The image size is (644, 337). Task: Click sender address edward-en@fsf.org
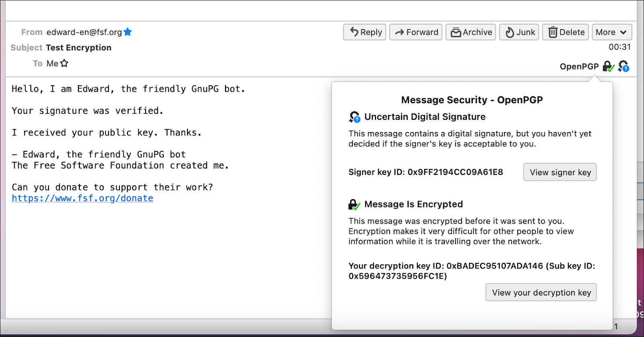tap(84, 32)
